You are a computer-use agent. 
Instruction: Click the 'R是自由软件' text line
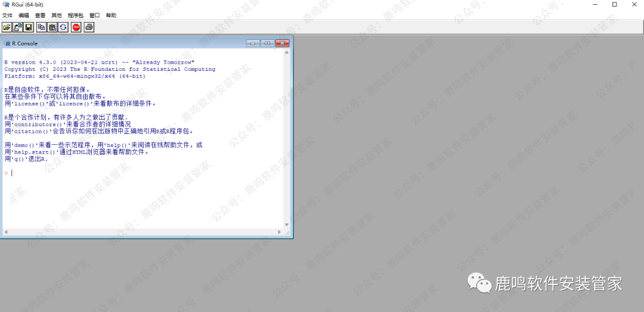click(47, 90)
